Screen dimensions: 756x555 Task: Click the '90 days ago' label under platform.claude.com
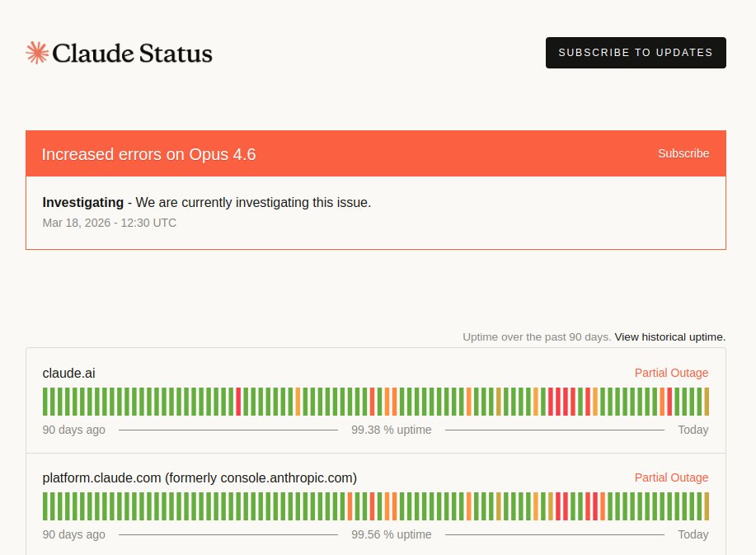(73, 534)
